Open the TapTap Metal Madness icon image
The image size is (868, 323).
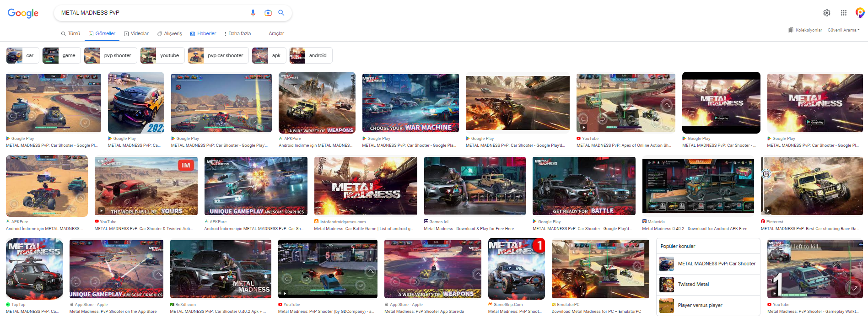coord(34,269)
